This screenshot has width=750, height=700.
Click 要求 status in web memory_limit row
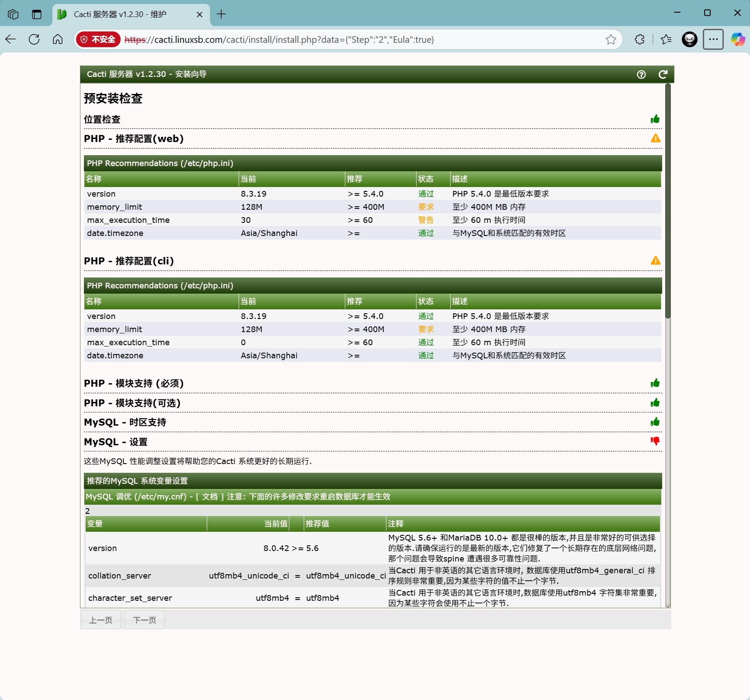[426, 207]
